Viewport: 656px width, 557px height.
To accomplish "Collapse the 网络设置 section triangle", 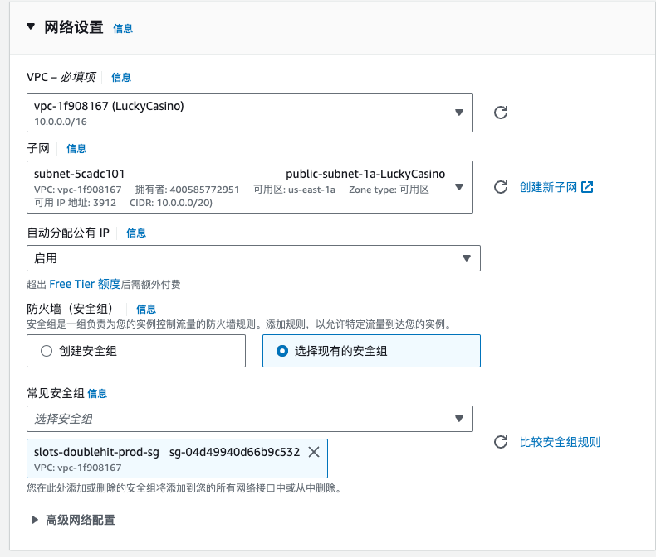I will coord(31,27).
